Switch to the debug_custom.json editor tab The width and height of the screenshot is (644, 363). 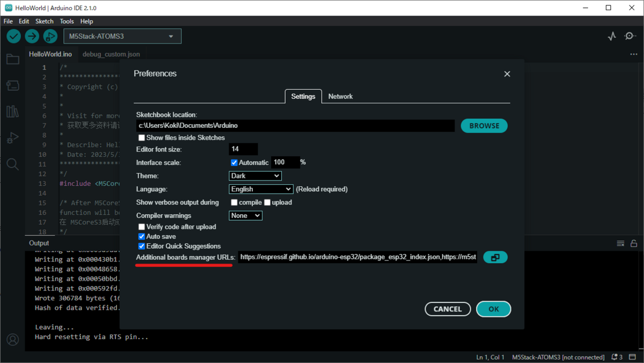coord(111,54)
